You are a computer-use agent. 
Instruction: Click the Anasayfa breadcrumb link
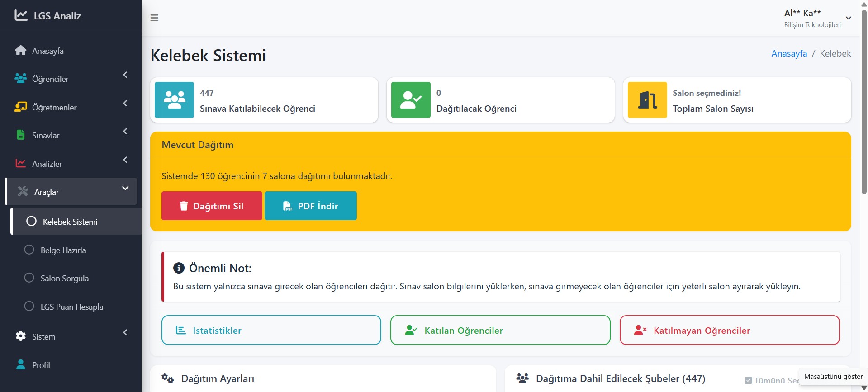coord(789,53)
